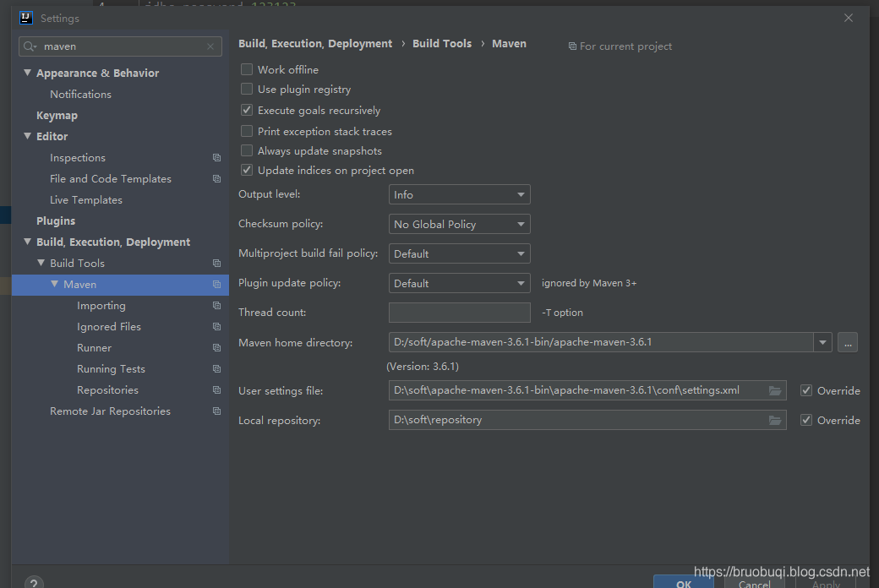Click the project-level icon next to Repositories
Screen dimensions: 879x588
216,390
